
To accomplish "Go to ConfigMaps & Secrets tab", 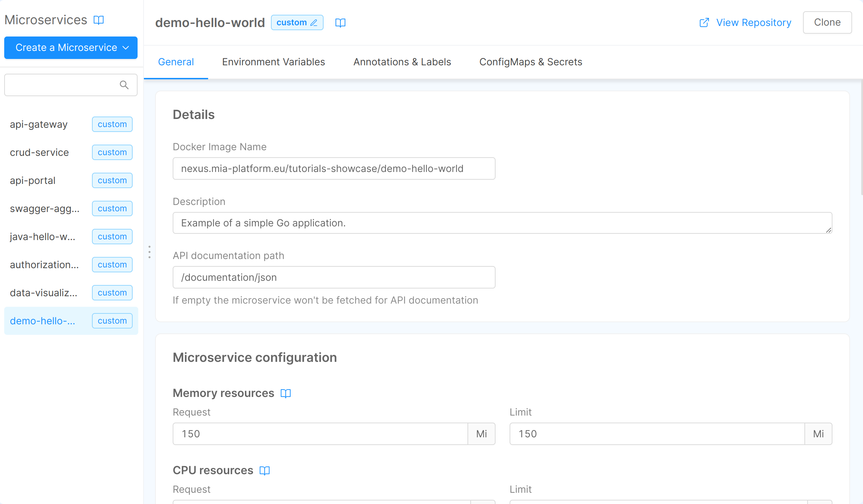I will [x=531, y=62].
